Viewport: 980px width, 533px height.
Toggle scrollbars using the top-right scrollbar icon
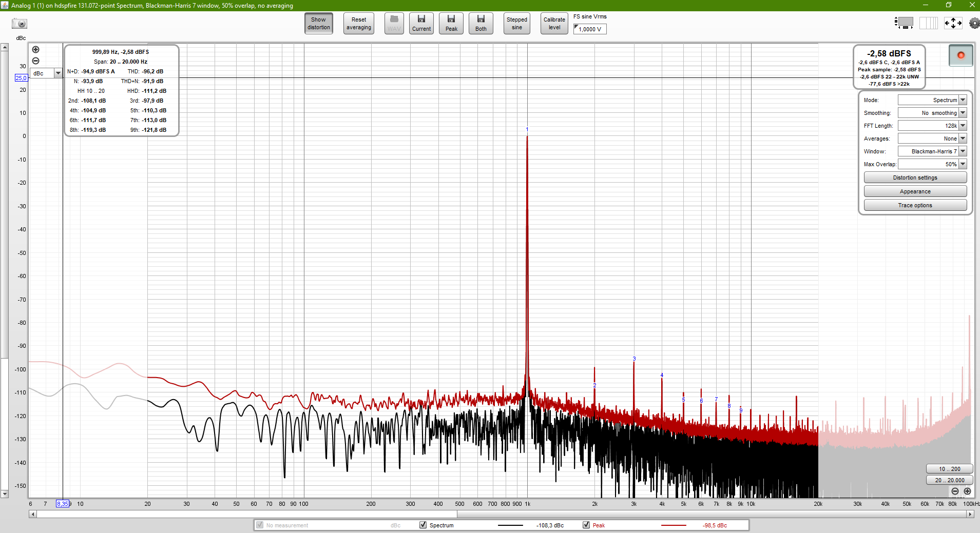pos(904,23)
